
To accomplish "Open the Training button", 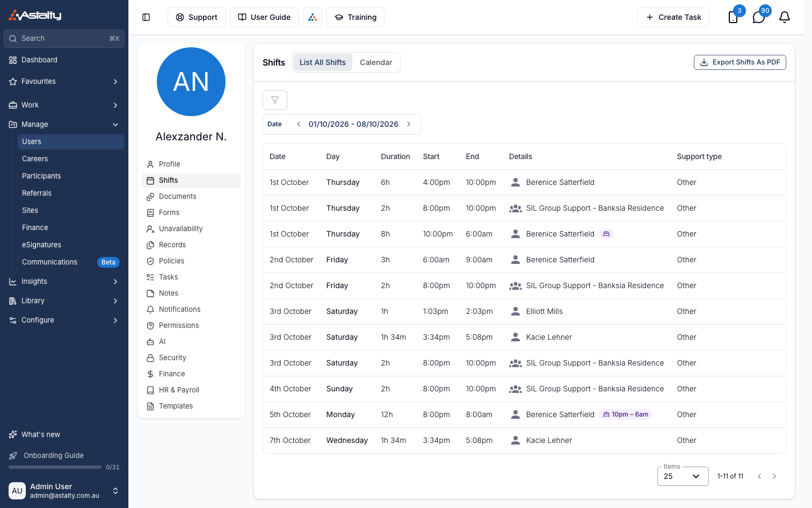I will click(x=356, y=17).
